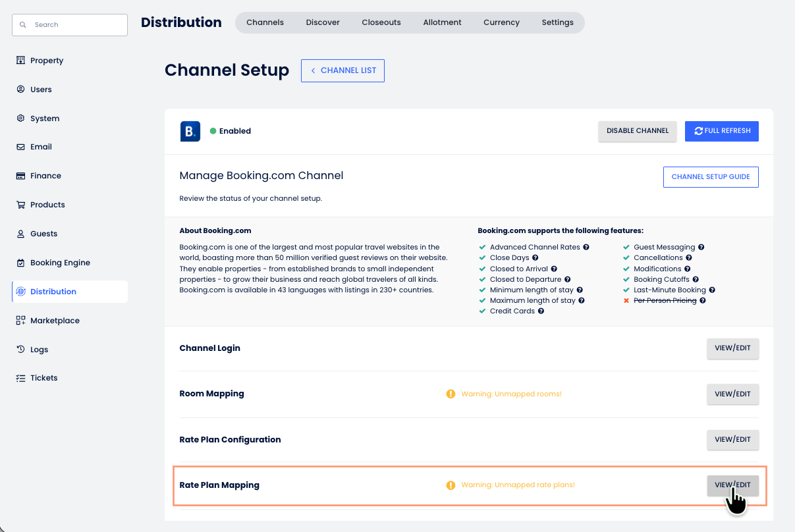Click View/Edit for Rate Plan Configuration
795x532 pixels.
tap(733, 440)
